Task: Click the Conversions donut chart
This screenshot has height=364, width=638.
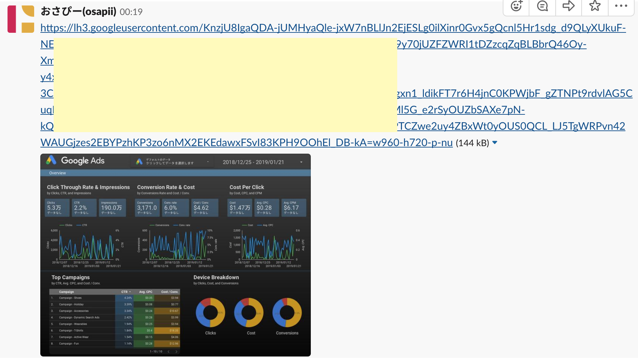Action: pos(287,312)
